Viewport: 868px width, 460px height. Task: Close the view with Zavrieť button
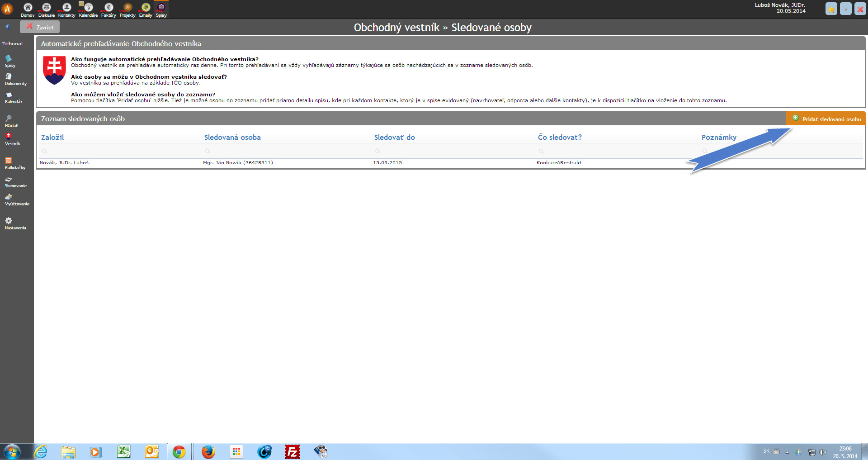pyautogui.click(x=40, y=27)
